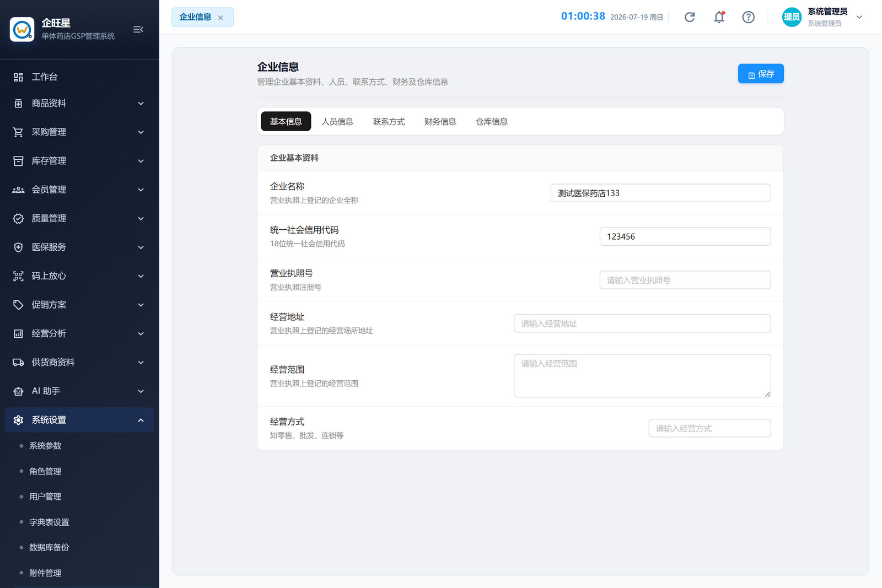Click the 质量管理 verified badge icon
Viewport: 882px width, 588px height.
(x=18, y=219)
